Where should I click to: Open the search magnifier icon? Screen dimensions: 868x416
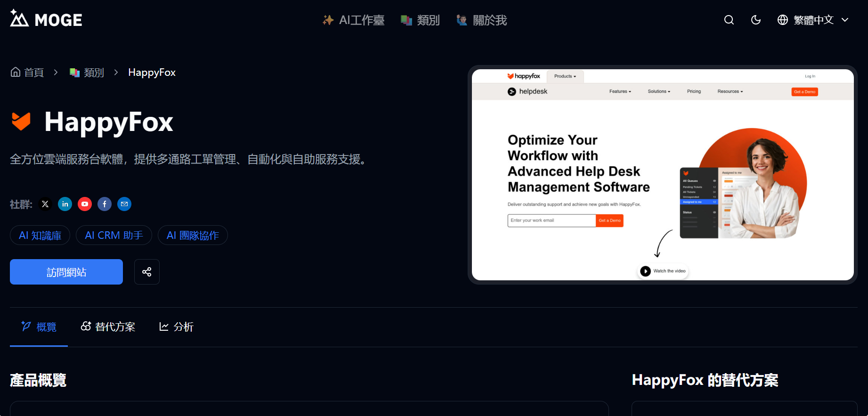pos(729,20)
